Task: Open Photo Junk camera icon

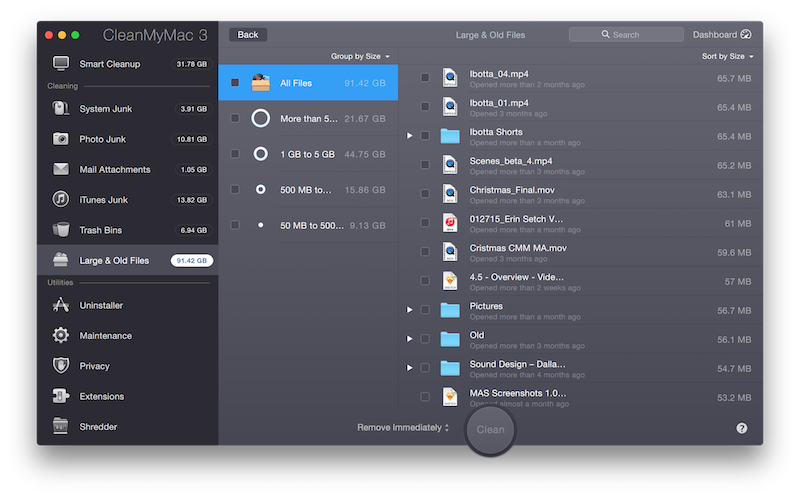Action: (61, 139)
